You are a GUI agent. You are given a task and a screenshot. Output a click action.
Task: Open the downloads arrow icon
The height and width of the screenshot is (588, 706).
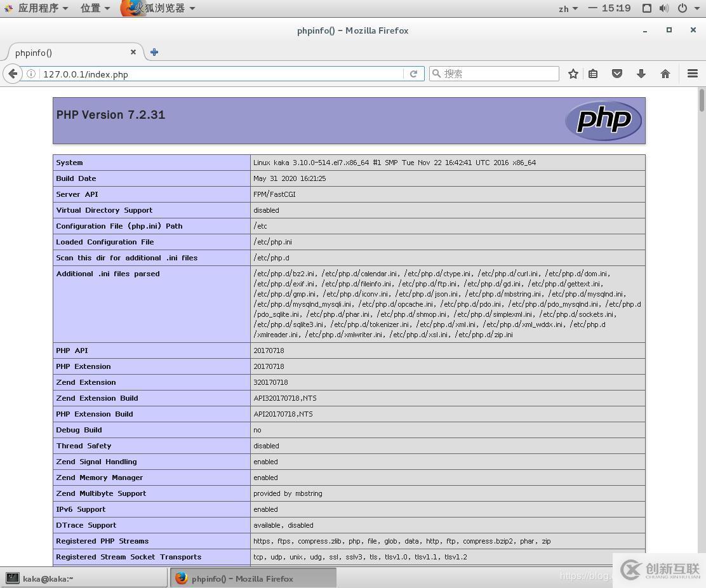pyautogui.click(x=641, y=74)
